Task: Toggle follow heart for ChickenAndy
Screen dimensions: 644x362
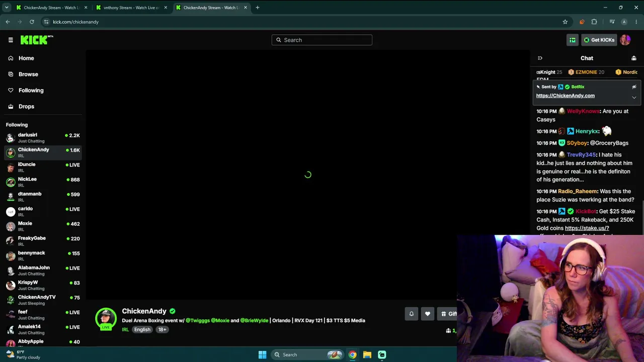Action: click(x=428, y=314)
